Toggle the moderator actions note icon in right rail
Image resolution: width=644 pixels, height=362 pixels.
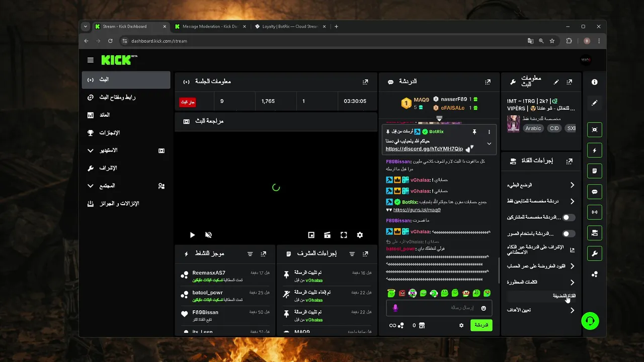coord(595,171)
